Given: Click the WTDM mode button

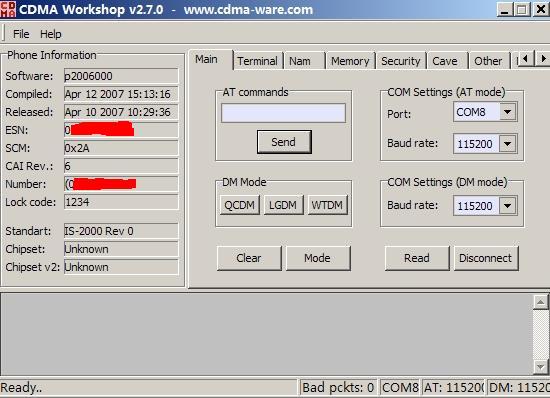Looking at the screenshot, I should coord(327,205).
